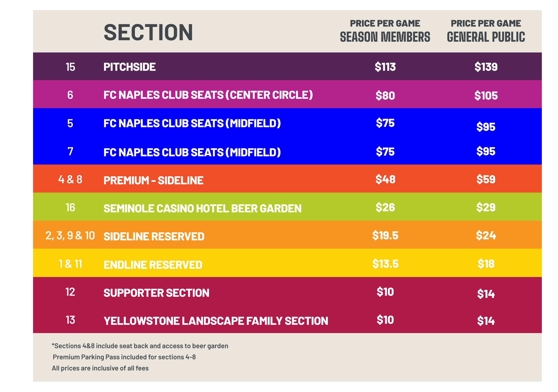Click the $75 price for section 7
Image resolution: width=558 pixels, height=392 pixels.
point(385,152)
